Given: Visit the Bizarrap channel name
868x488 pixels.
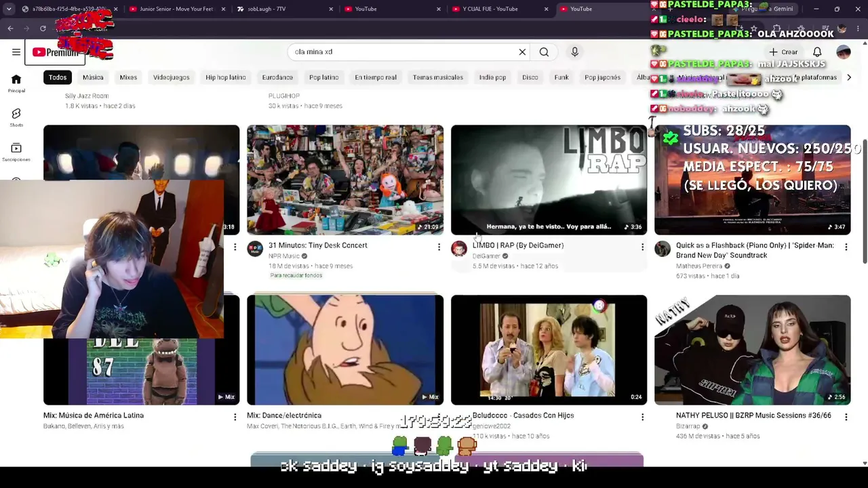Looking at the screenshot, I should pos(688,426).
